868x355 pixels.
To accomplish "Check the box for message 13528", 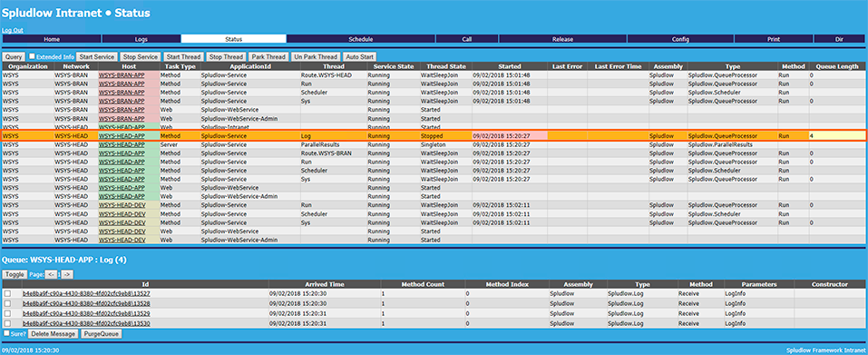I will 7,303.
